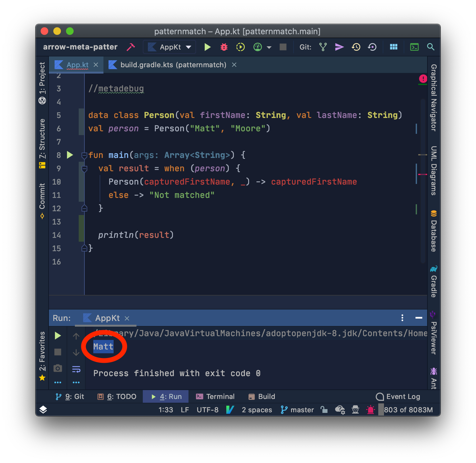The height and width of the screenshot is (463, 476).
Task: Toggle soft-wrap in the Run console
Action: click(x=76, y=369)
